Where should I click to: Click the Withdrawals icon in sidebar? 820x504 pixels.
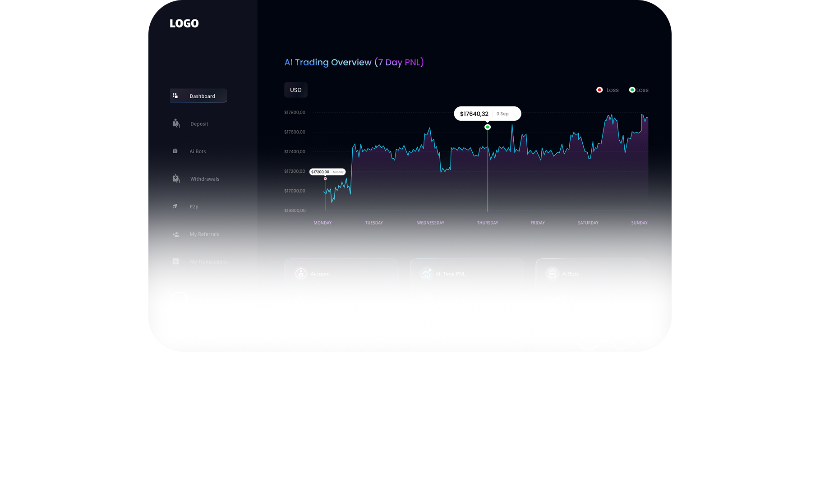click(x=176, y=179)
